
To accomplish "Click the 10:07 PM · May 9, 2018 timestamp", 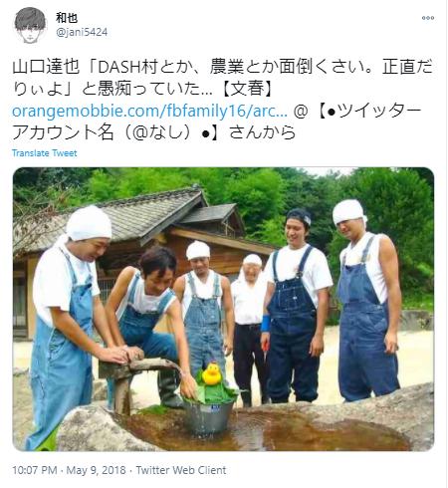I will [69, 470].
